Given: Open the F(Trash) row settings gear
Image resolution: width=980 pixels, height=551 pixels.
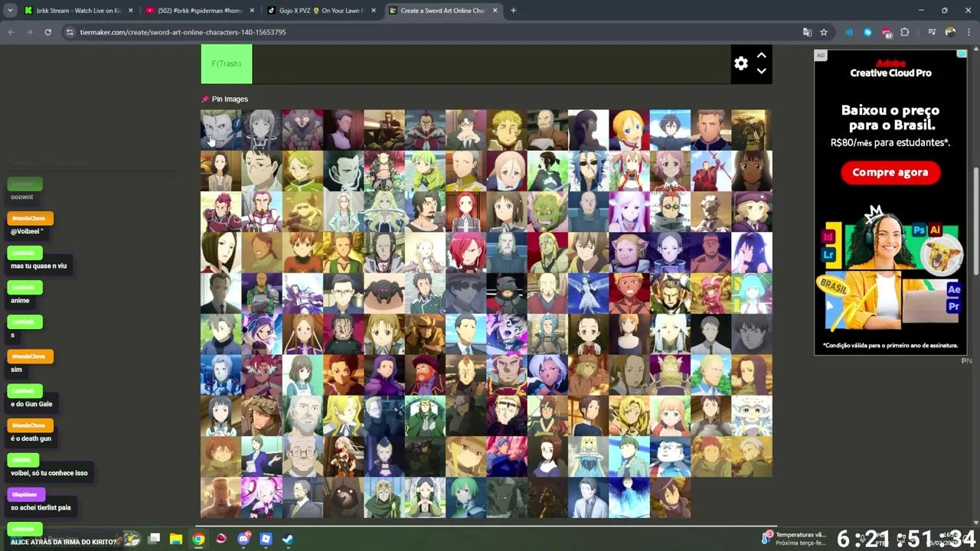Looking at the screenshot, I should point(740,64).
